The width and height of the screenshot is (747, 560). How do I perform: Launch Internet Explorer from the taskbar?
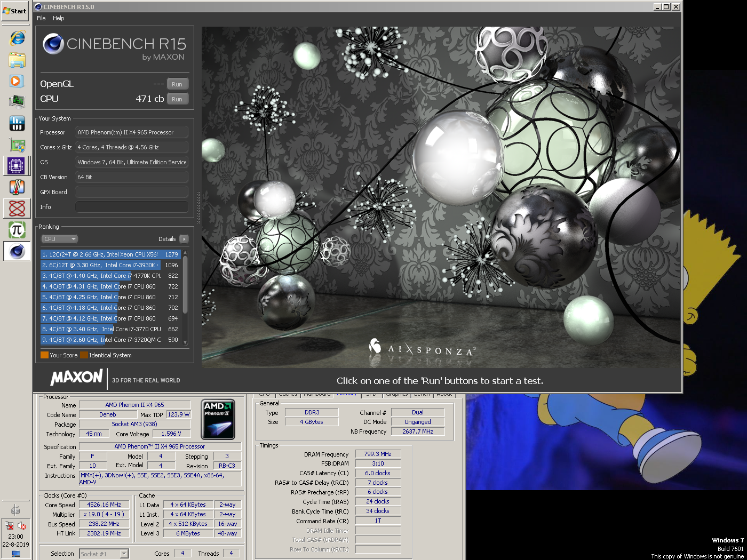pyautogui.click(x=17, y=38)
